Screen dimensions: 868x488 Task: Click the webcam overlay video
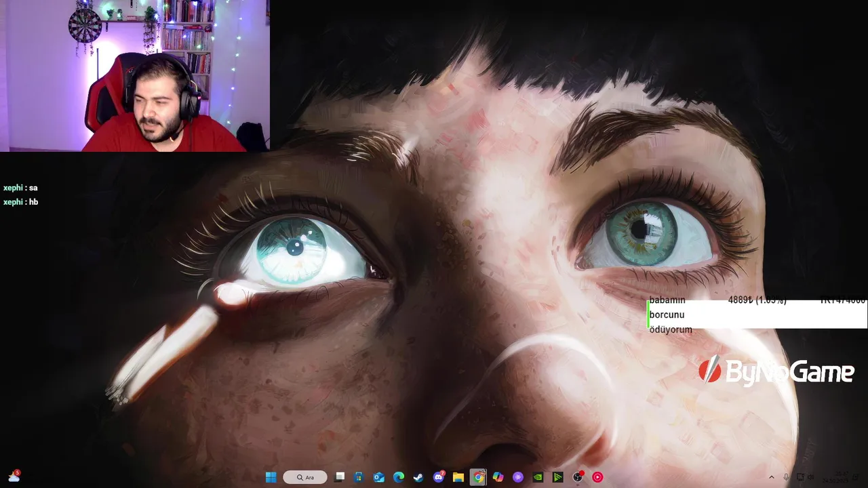[134, 75]
